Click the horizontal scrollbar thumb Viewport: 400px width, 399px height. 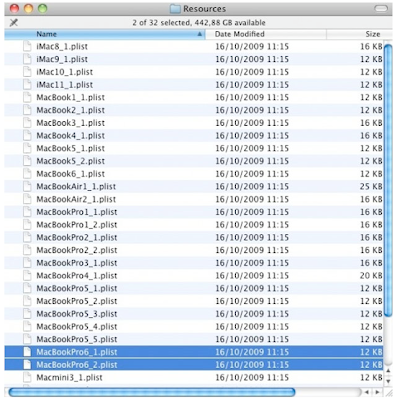click(x=152, y=392)
